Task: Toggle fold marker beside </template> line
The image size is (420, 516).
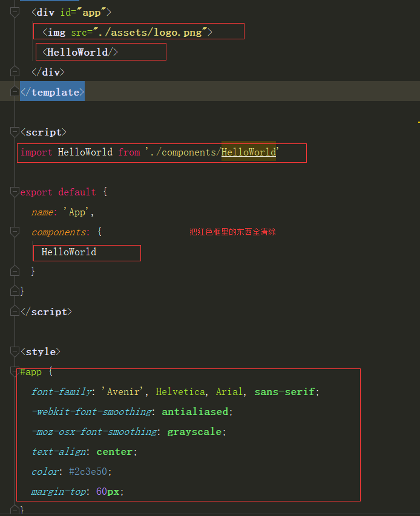Action: click(15, 91)
